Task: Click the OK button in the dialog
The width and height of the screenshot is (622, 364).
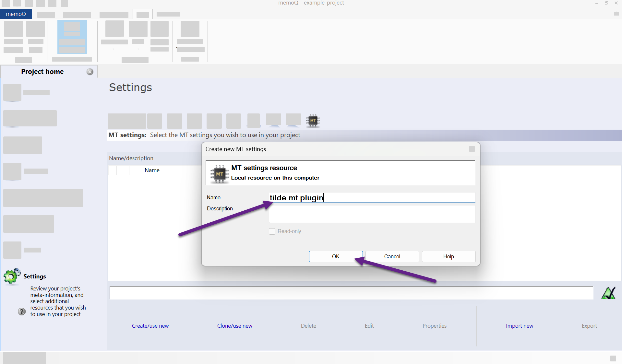Action: (336, 256)
